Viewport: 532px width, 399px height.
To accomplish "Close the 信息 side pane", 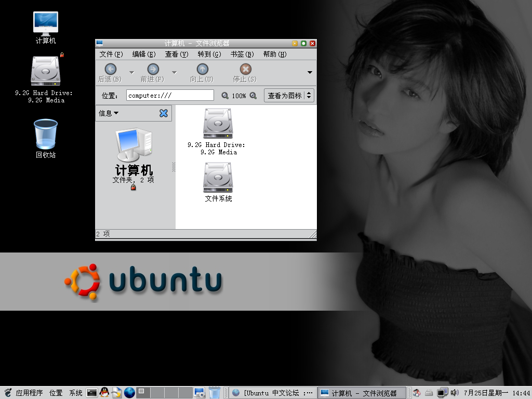I will click(164, 113).
